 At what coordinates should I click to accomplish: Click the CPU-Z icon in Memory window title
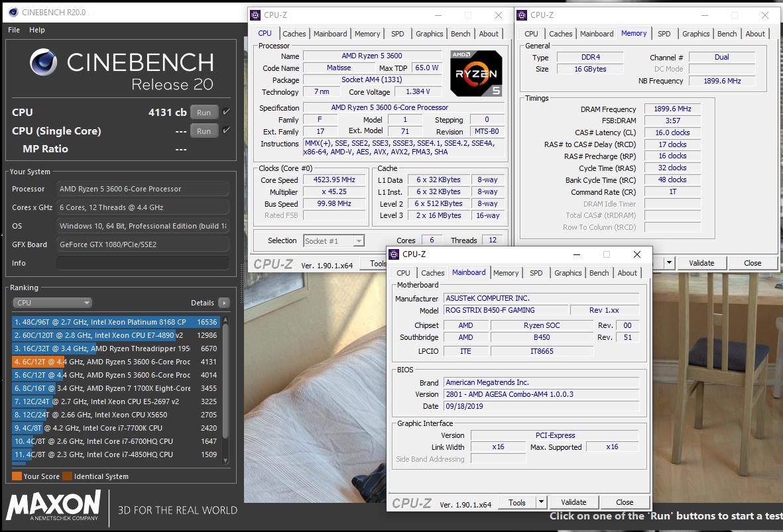tap(522, 15)
